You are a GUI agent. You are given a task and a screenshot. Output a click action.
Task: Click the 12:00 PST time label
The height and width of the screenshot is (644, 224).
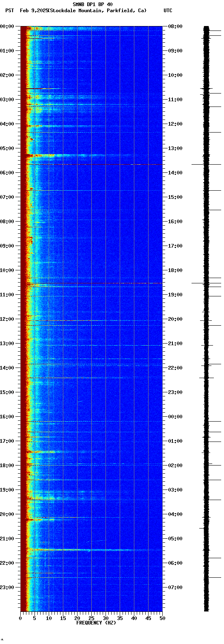point(8,319)
